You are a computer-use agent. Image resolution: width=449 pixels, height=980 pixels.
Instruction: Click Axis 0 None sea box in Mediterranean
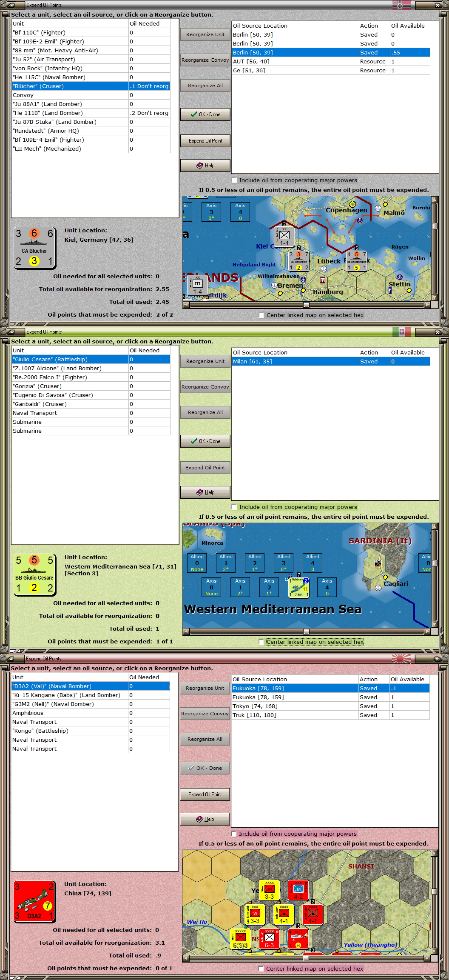pos(211,587)
